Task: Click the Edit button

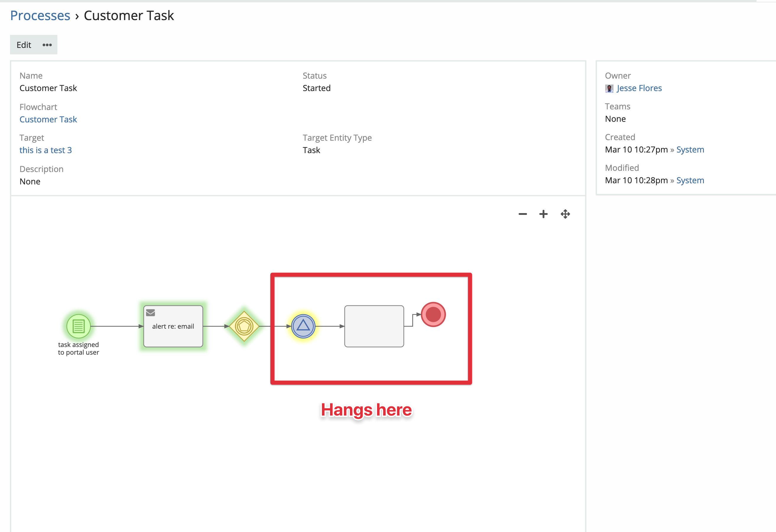Action: click(24, 45)
